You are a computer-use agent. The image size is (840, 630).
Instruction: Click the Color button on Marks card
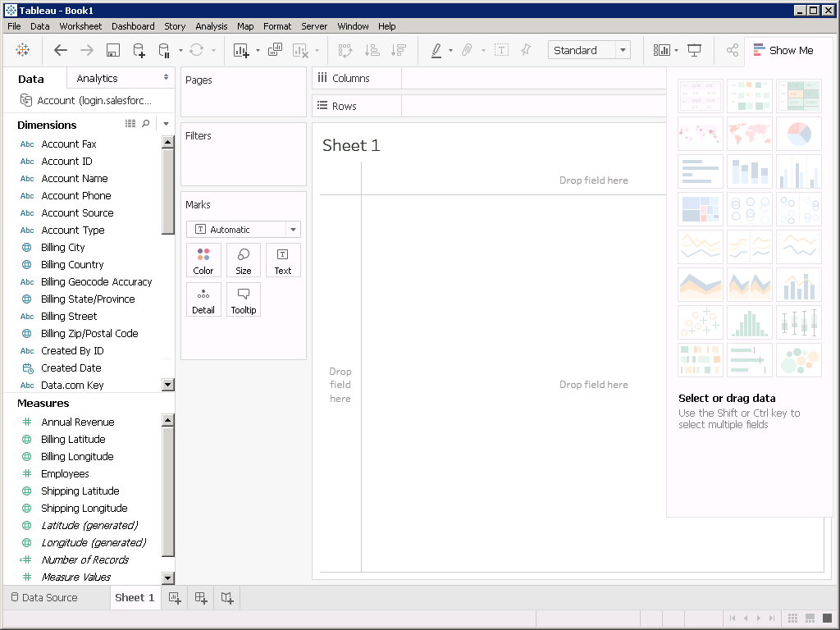(203, 260)
